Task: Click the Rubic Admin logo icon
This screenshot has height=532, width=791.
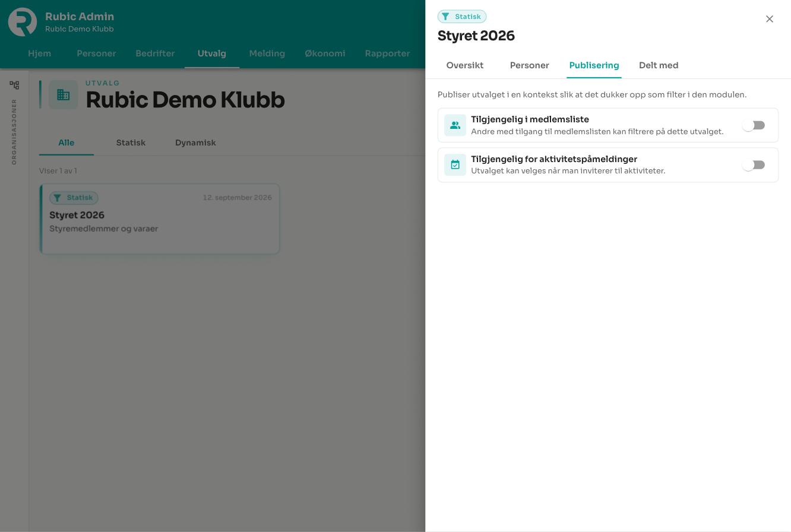Action: (23, 22)
